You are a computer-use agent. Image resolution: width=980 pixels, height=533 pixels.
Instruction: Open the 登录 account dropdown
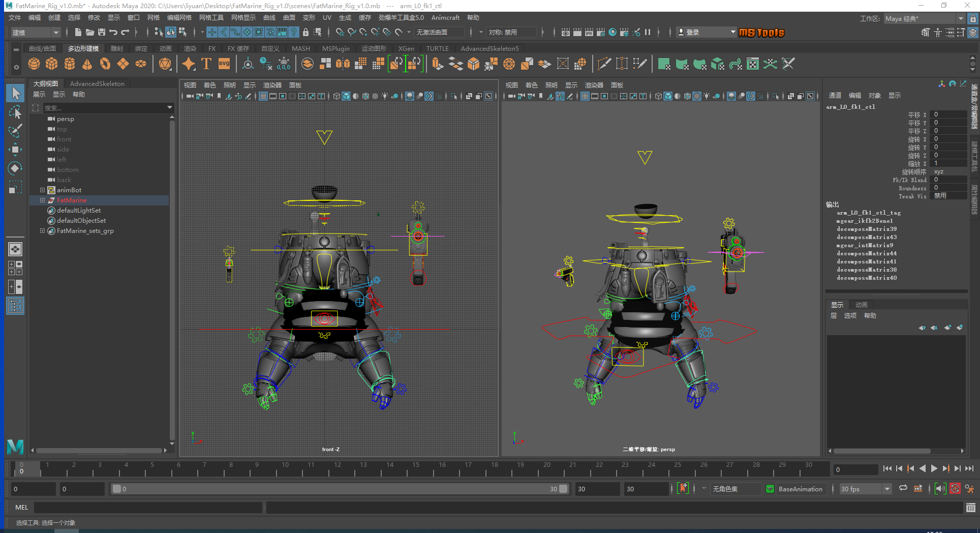coord(707,33)
